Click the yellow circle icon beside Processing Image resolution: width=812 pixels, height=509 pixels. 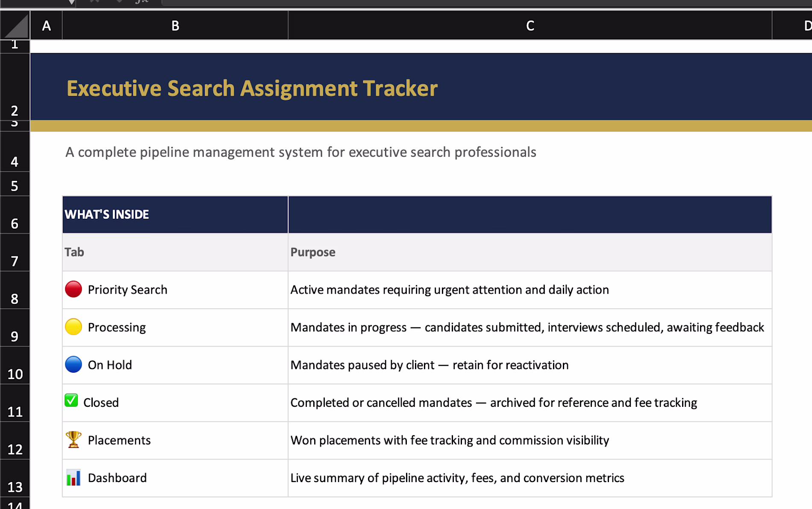point(74,327)
